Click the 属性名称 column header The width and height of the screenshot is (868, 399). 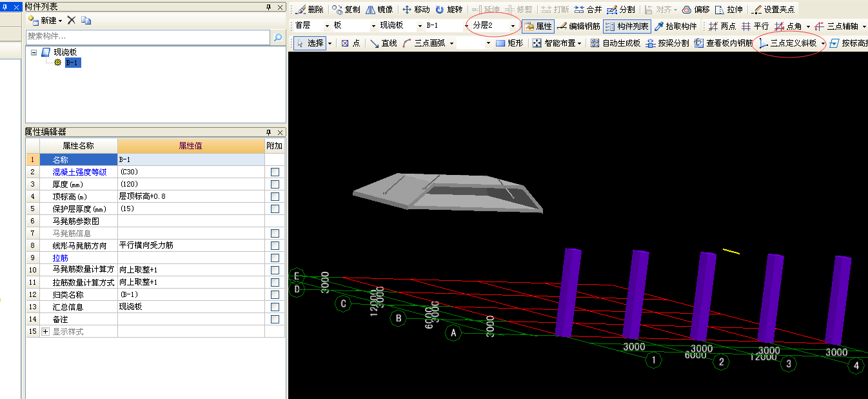(78, 146)
